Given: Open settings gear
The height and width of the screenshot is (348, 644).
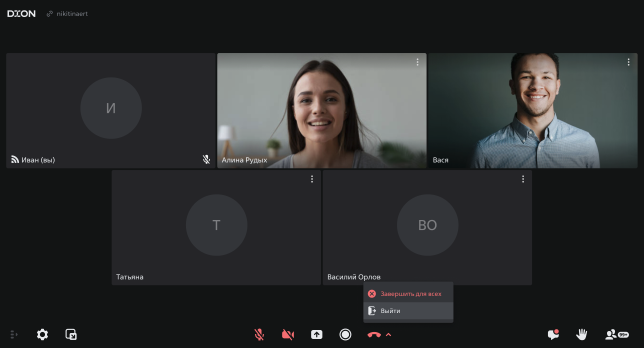Looking at the screenshot, I should tap(42, 334).
